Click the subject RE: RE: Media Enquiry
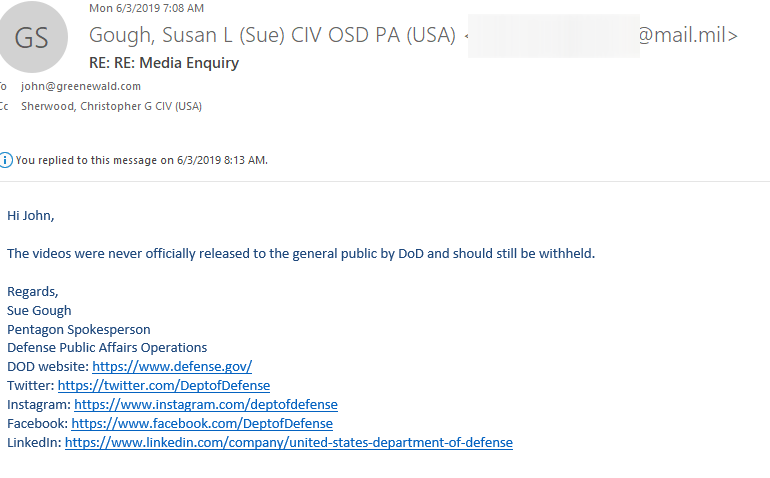 point(164,63)
